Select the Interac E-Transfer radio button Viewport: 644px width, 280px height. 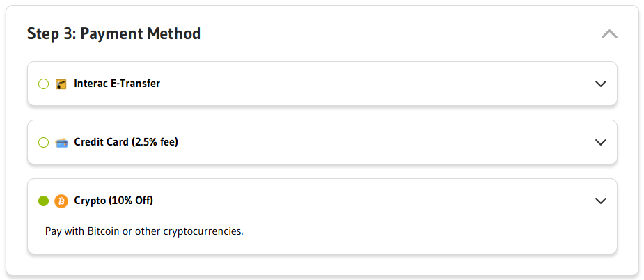[x=44, y=84]
